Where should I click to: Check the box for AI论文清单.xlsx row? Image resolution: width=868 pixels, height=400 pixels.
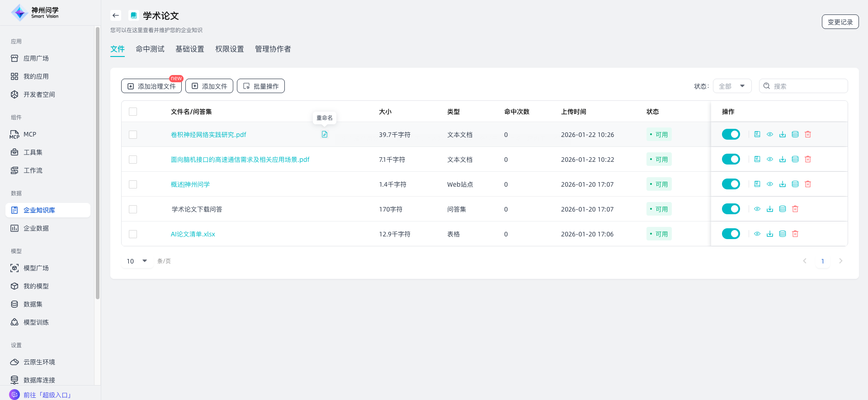(x=133, y=234)
